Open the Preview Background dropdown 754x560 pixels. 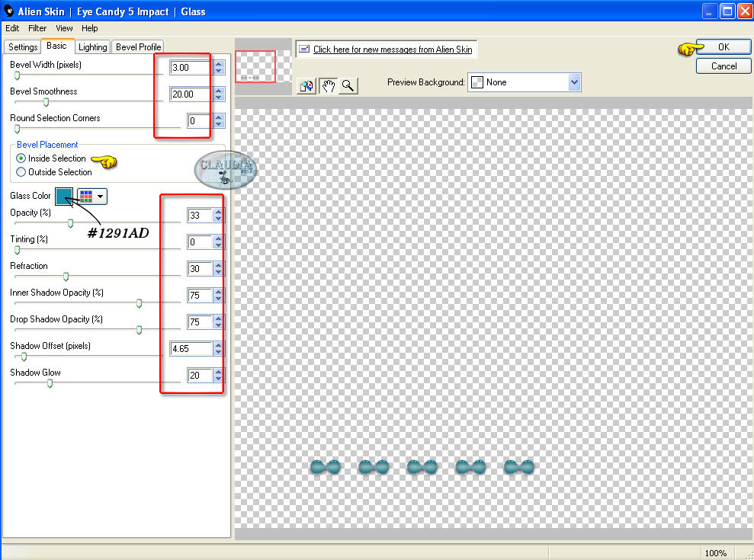(x=525, y=83)
